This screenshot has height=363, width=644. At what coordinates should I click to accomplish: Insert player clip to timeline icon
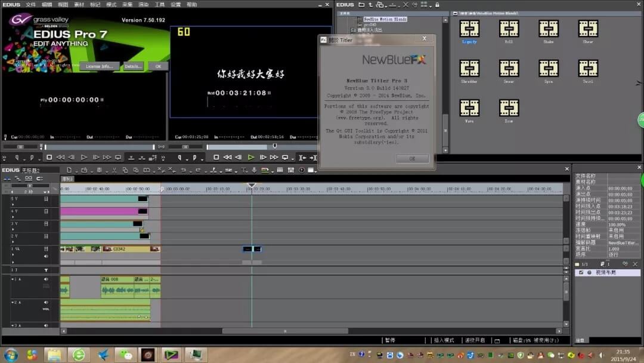131,158
